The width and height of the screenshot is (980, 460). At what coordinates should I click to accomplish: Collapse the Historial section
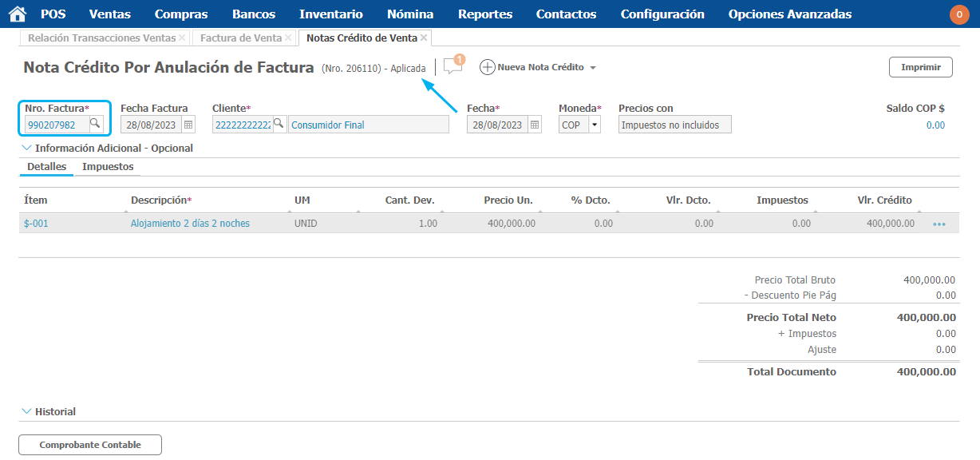point(26,411)
